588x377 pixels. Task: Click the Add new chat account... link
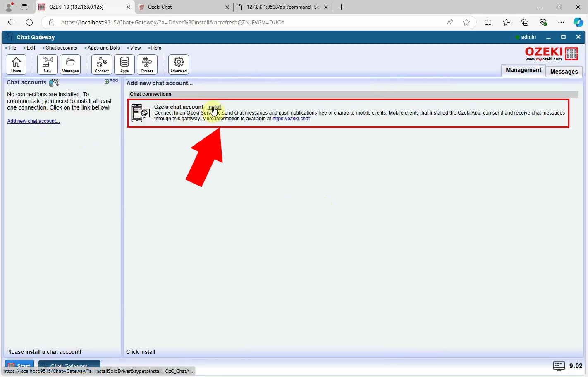point(33,121)
